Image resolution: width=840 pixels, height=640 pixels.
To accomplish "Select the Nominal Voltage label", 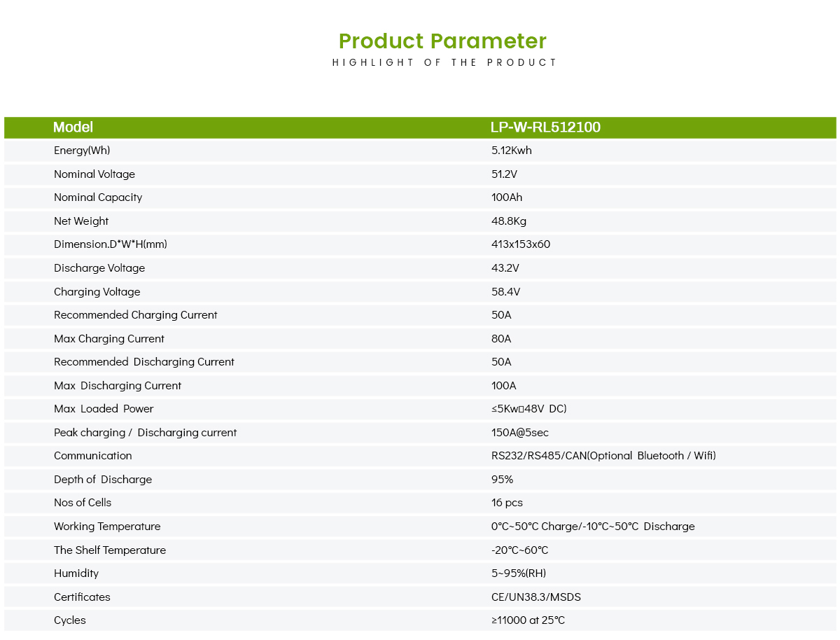I will [x=94, y=174].
